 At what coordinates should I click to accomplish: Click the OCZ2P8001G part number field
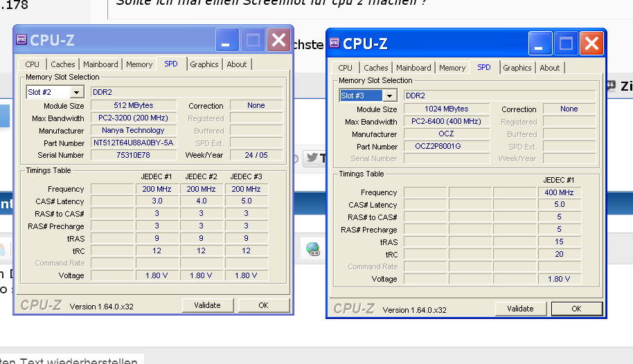point(447,146)
